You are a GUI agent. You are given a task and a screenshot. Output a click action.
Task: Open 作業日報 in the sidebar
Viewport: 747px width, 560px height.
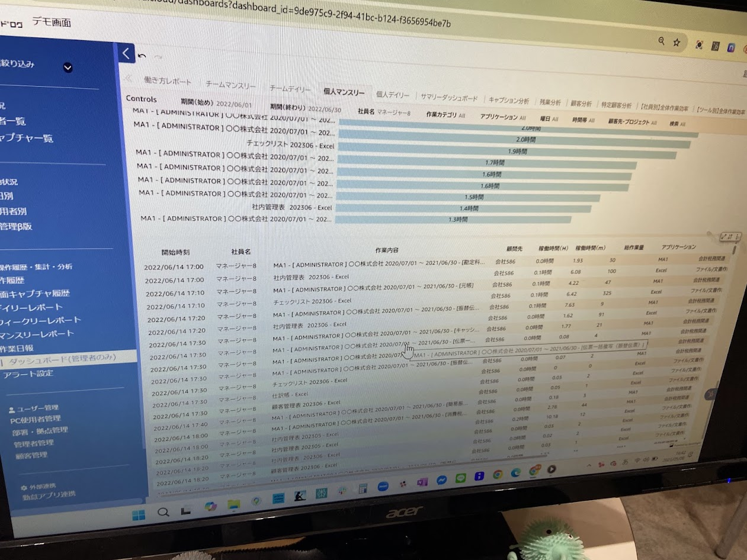17,347
